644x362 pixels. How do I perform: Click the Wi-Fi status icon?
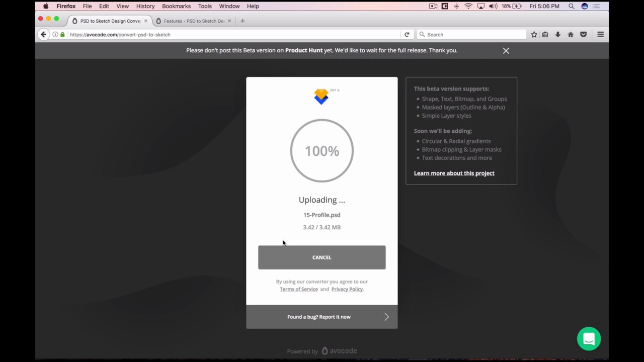468,6
